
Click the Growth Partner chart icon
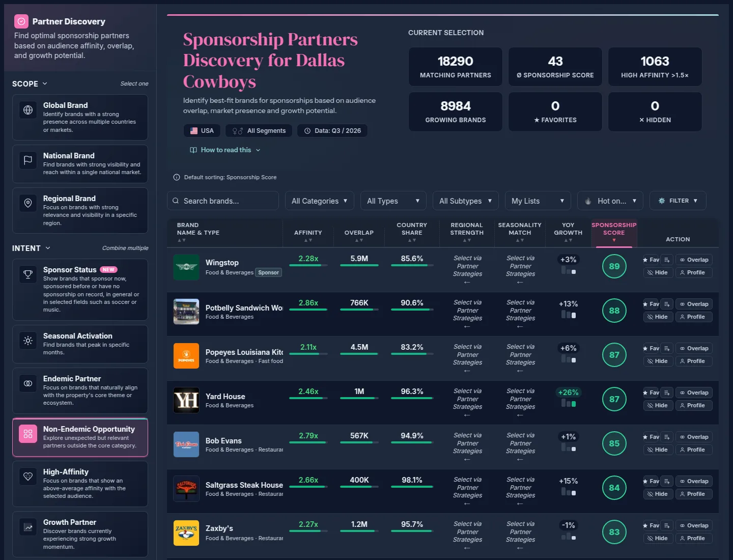[x=28, y=527]
